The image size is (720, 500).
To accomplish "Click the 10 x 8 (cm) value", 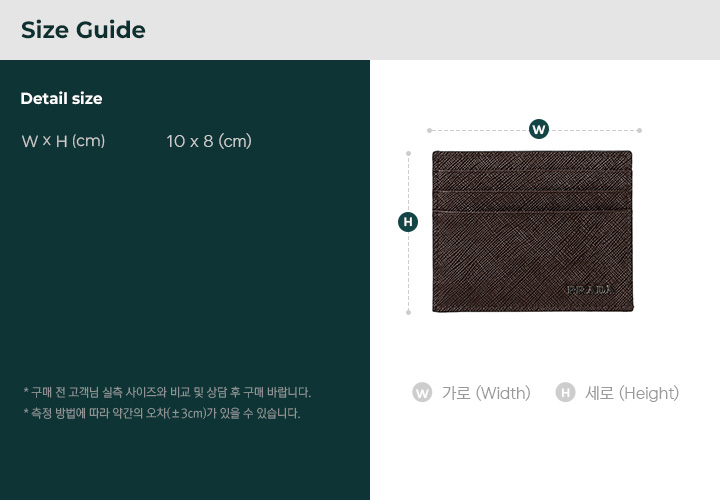I will point(209,141).
